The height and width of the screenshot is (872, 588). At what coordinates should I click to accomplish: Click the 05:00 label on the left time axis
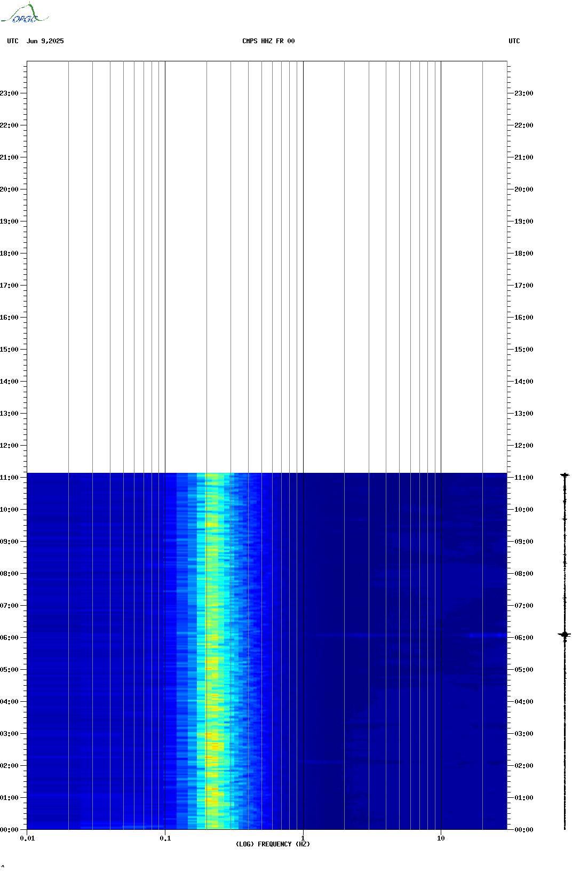tap(9, 670)
